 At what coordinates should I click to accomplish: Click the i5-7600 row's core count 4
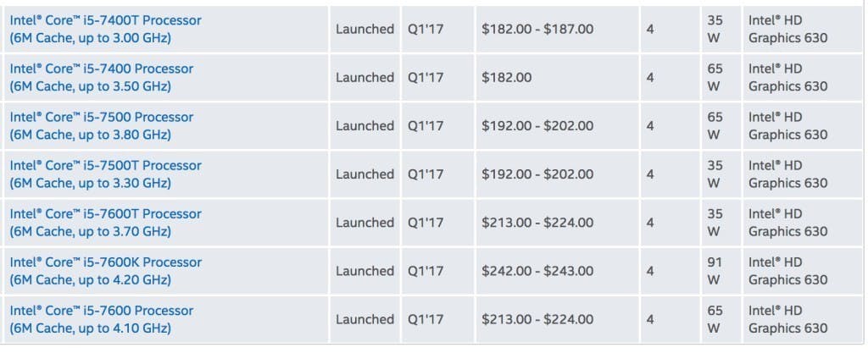650,319
